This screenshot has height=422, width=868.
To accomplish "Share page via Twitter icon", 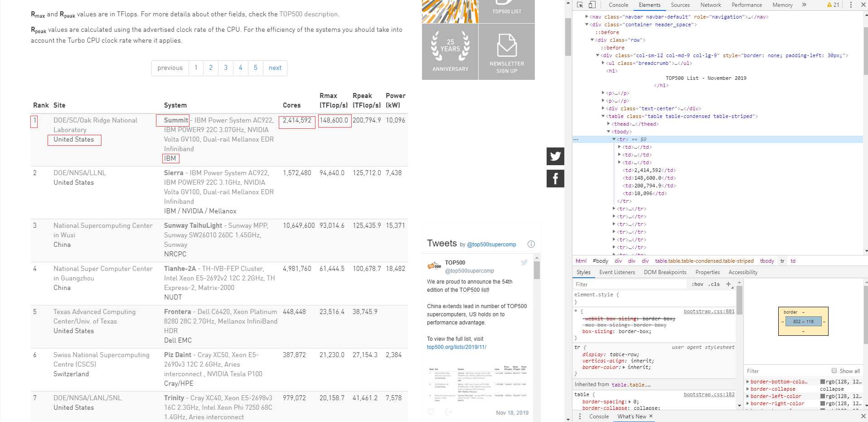I will pos(555,157).
